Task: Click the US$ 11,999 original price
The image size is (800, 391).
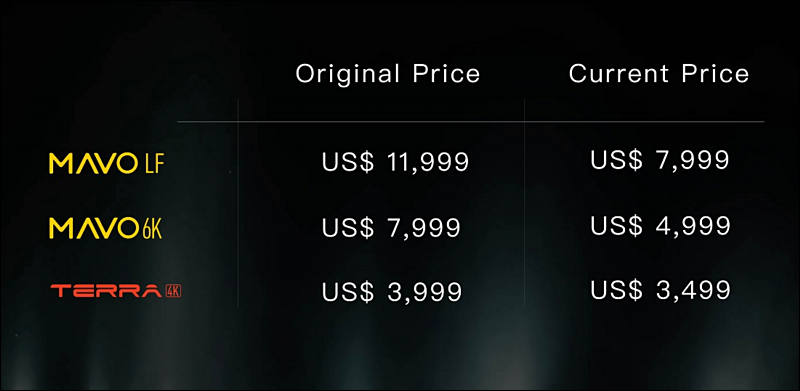Action: point(395,162)
